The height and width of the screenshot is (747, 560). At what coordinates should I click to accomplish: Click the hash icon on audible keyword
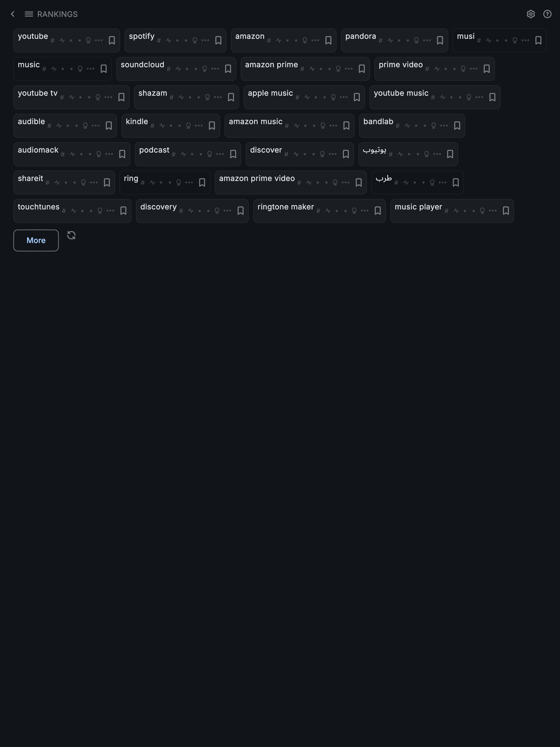tap(49, 126)
